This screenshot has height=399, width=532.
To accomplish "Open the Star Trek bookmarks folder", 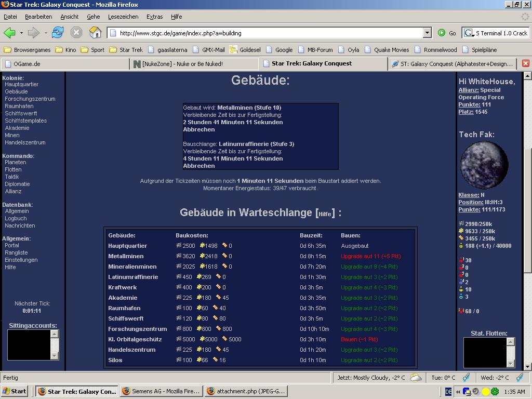I will (126, 50).
